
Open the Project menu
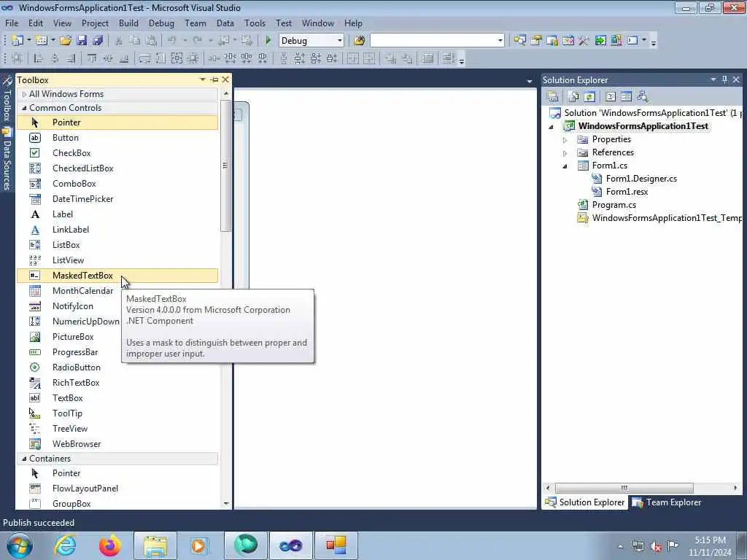(x=95, y=23)
